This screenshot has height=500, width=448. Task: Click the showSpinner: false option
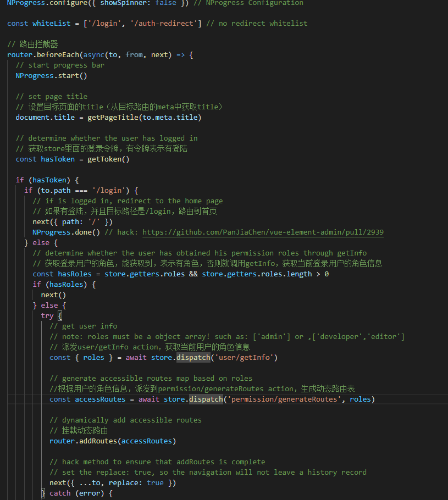(138, 3)
